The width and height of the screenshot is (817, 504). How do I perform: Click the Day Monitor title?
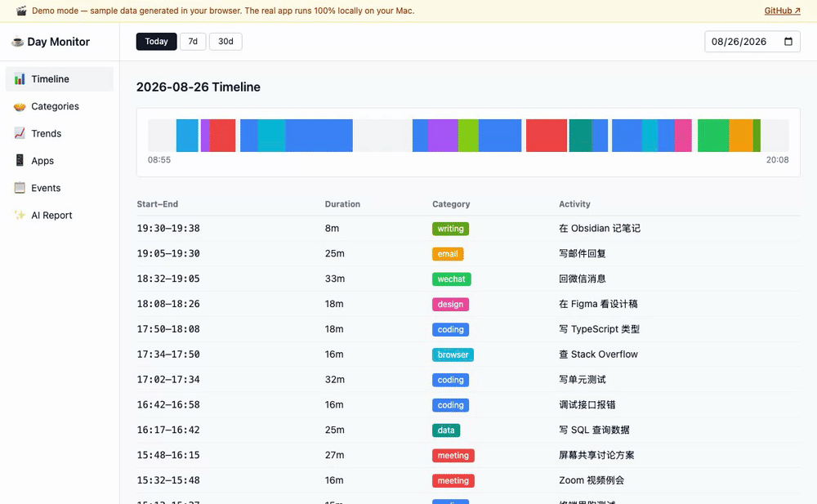[58, 42]
